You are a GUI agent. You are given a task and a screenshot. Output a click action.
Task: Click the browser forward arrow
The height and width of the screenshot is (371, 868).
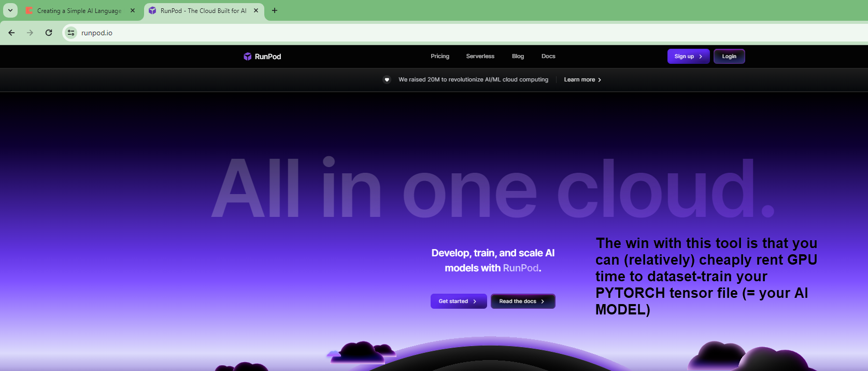click(30, 33)
